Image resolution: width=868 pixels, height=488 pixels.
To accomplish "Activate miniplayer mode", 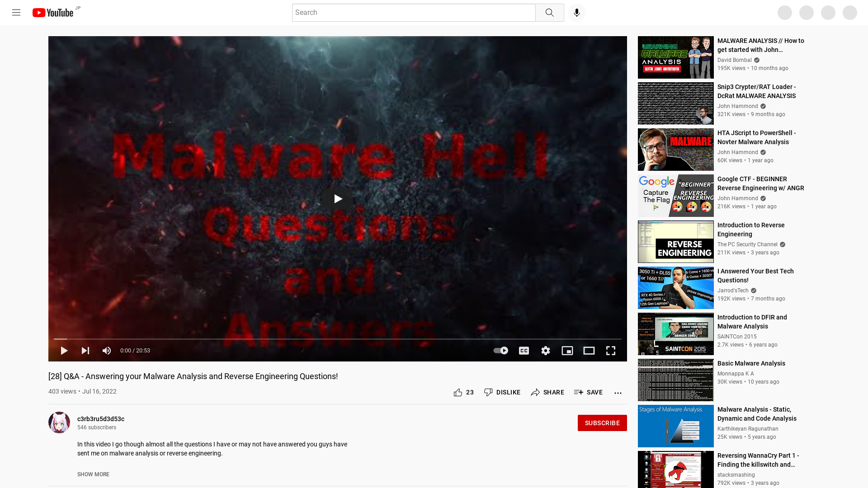I will tap(567, 351).
